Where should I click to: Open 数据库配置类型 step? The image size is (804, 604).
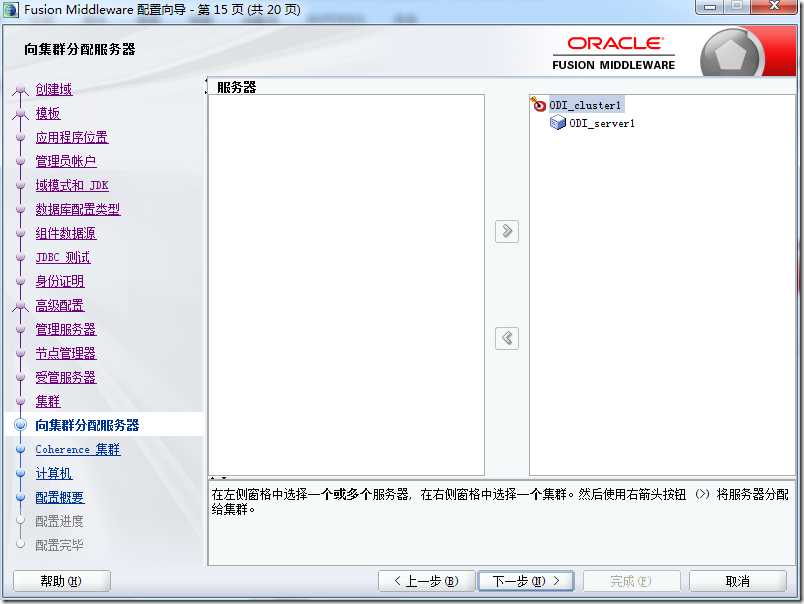tap(78, 209)
